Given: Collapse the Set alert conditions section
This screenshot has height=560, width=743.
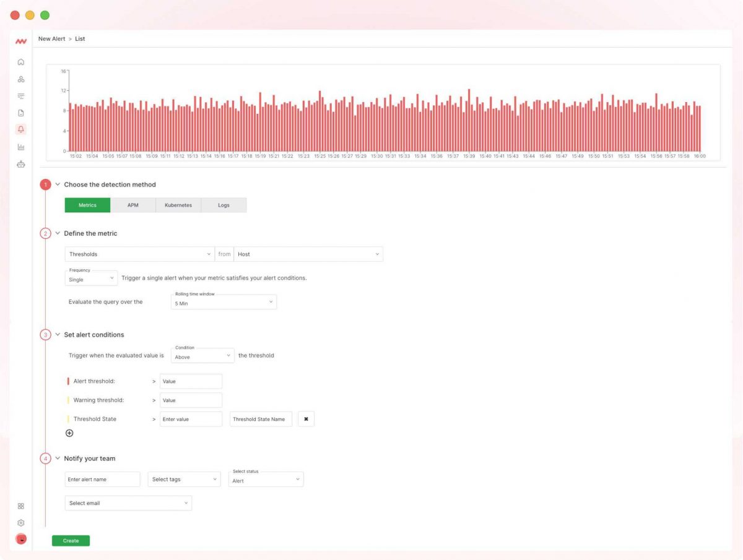Looking at the screenshot, I should click(57, 334).
